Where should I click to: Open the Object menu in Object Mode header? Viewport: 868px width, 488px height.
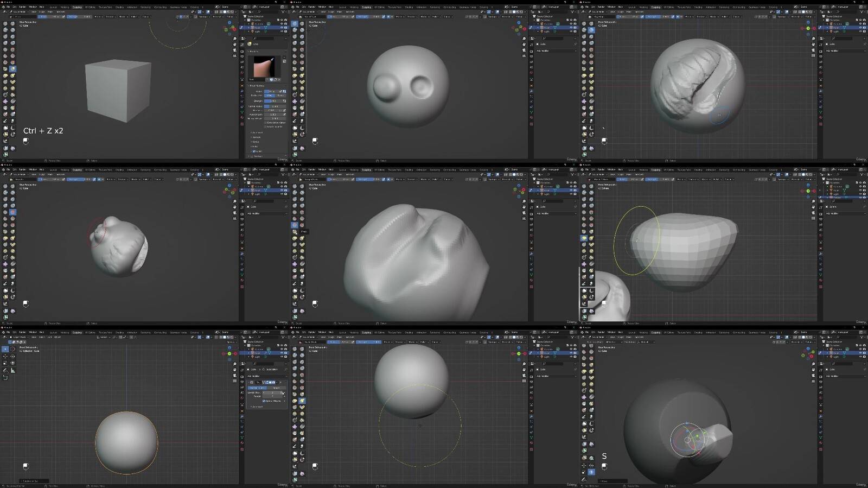(x=56, y=337)
